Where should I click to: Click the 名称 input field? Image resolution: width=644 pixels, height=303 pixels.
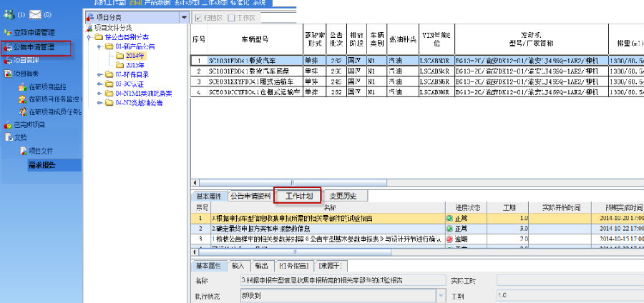click(343, 281)
